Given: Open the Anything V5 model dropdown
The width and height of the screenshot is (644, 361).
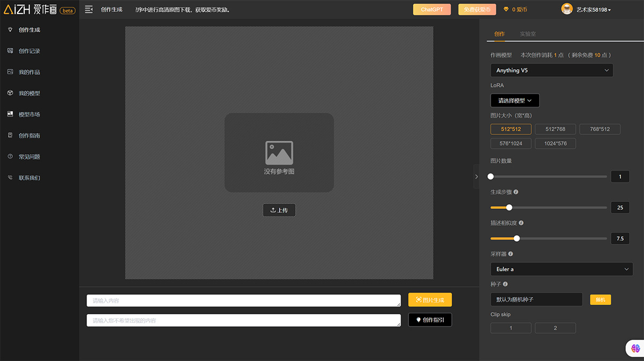Looking at the screenshot, I should [x=551, y=70].
